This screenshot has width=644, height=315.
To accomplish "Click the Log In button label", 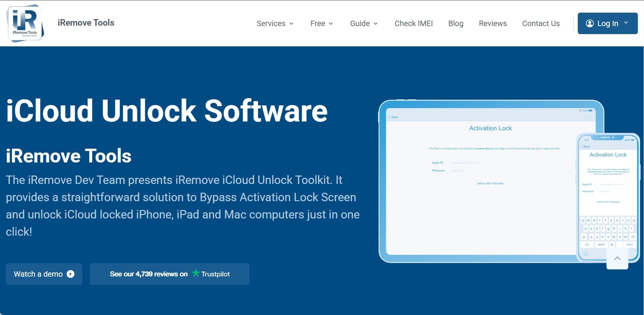I will point(608,23).
